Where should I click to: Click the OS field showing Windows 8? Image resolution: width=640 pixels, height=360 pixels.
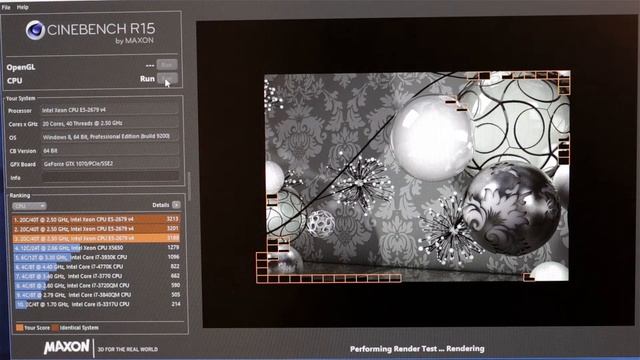[110, 137]
